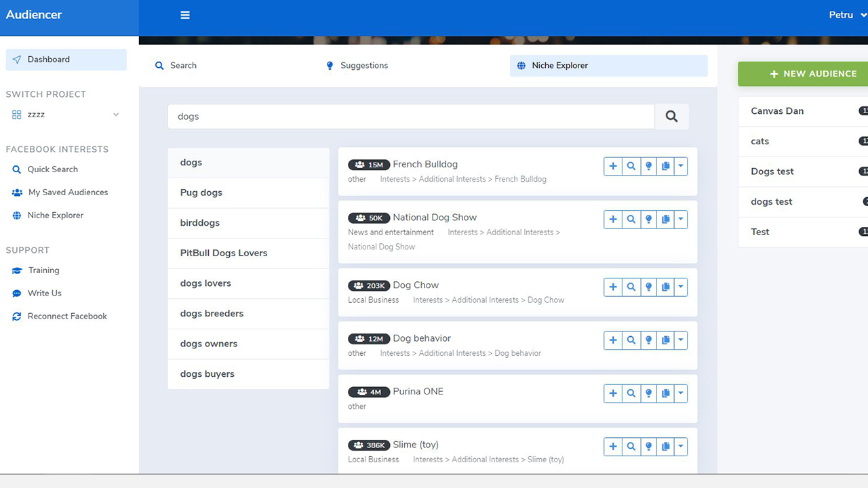Click Write Us support link

pyautogui.click(x=37, y=293)
